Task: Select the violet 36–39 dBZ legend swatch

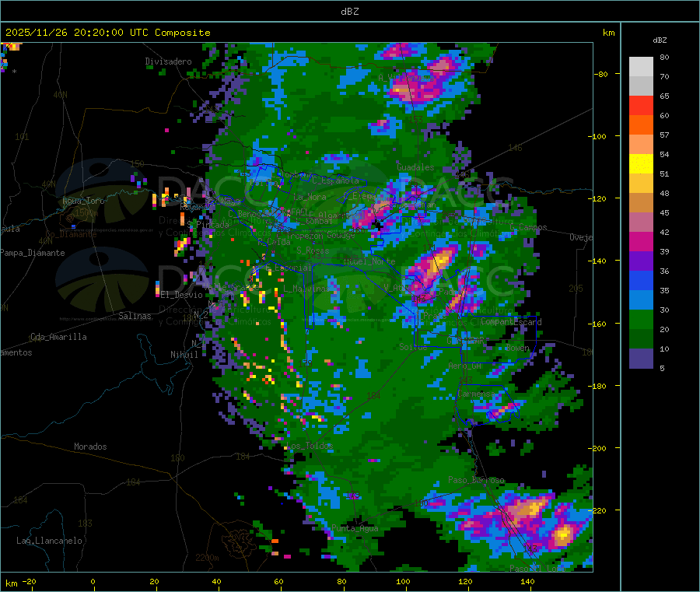Action: (x=641, y=261)
